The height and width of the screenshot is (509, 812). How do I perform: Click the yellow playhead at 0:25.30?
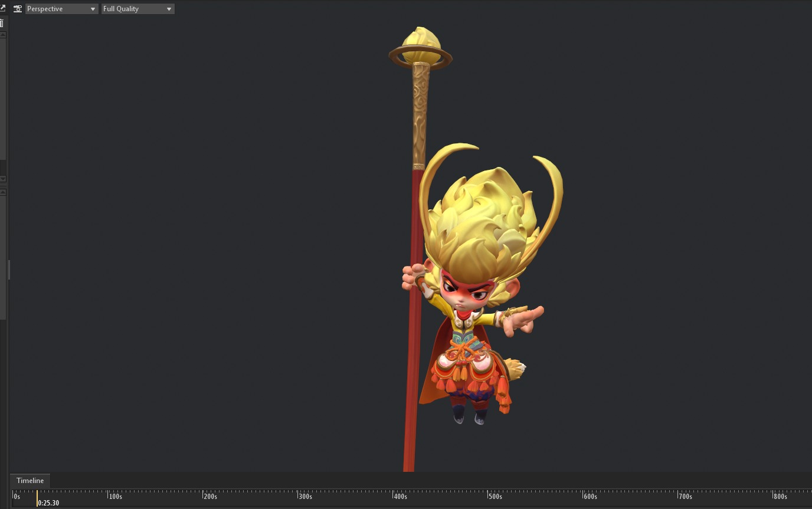[37, 498]
